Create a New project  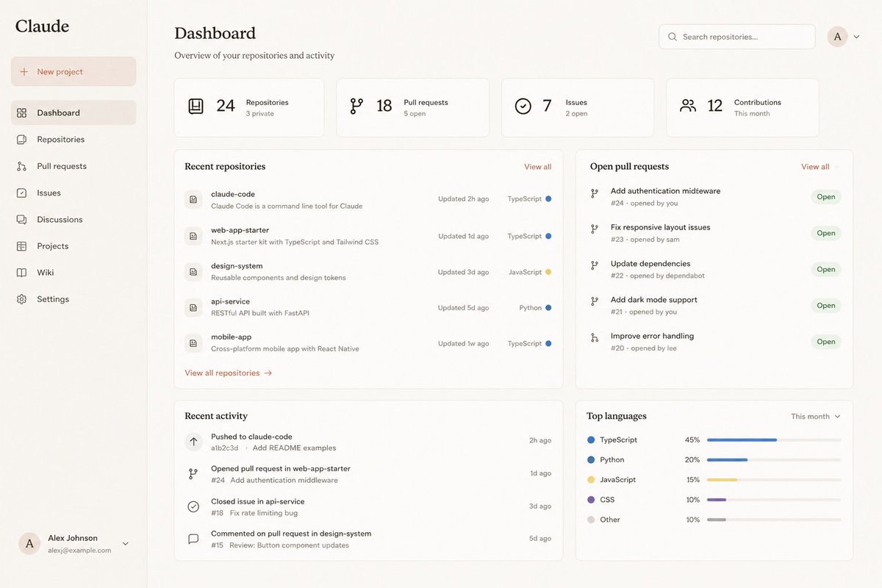(73, 72)
